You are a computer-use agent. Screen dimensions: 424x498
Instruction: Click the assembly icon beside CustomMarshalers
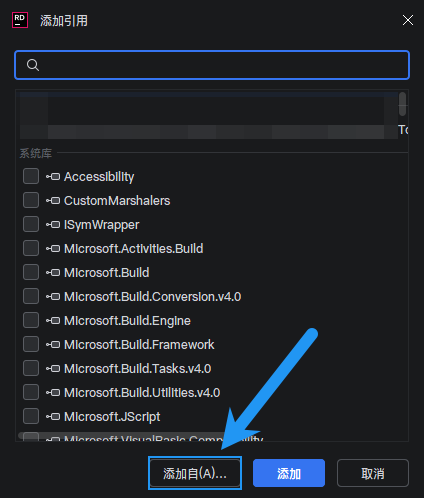coord(53,201)
